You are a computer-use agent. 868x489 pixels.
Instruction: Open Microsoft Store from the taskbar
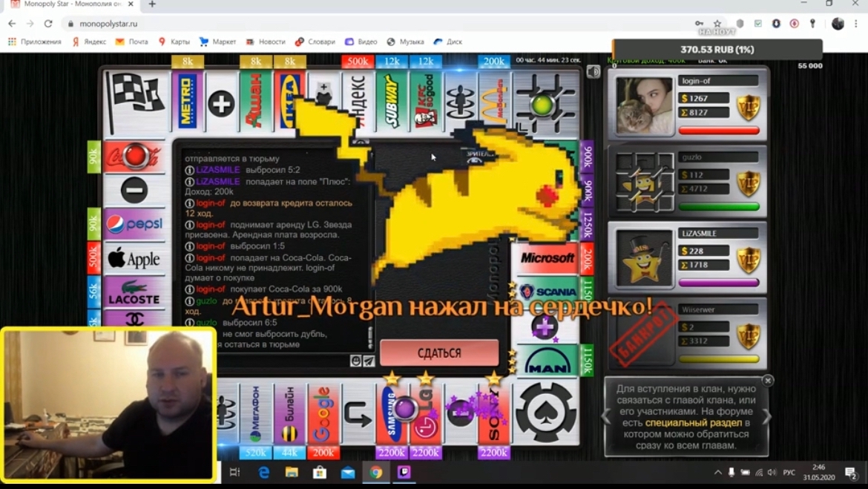click(x=320, y=473)
